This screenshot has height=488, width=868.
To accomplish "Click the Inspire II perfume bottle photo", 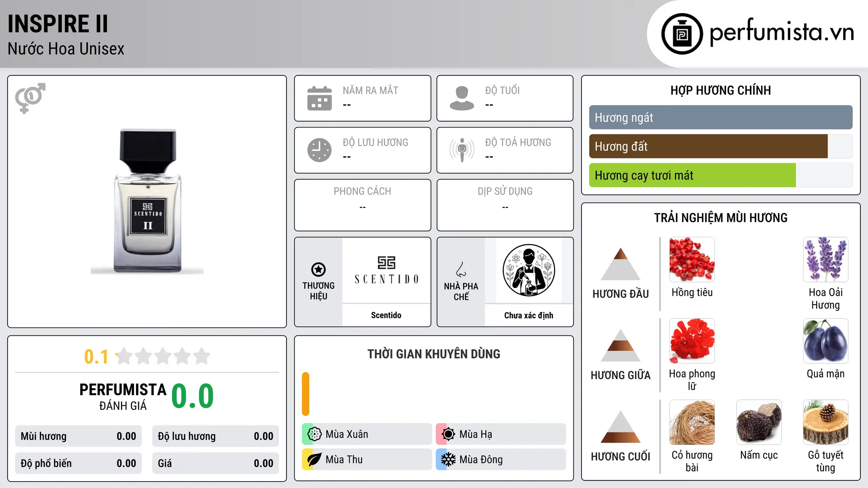I will 147,201.
